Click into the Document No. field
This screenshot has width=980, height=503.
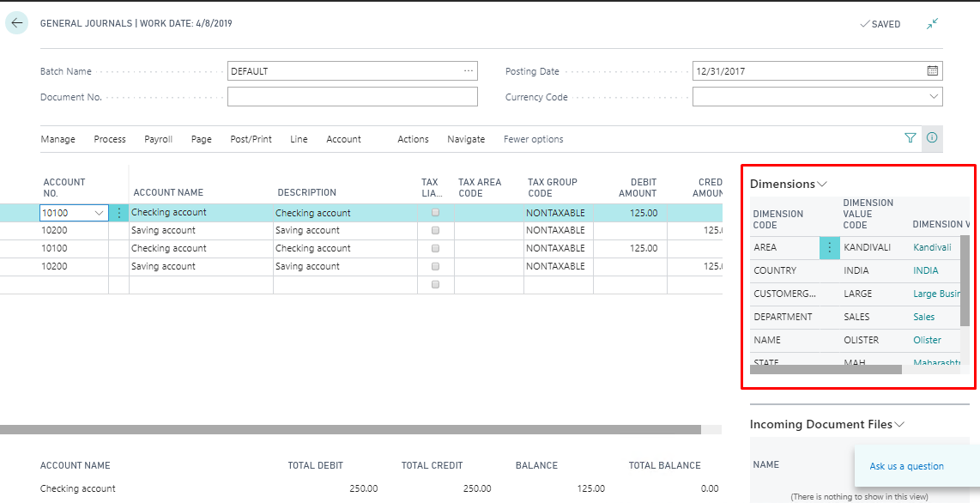coord(352,97)
